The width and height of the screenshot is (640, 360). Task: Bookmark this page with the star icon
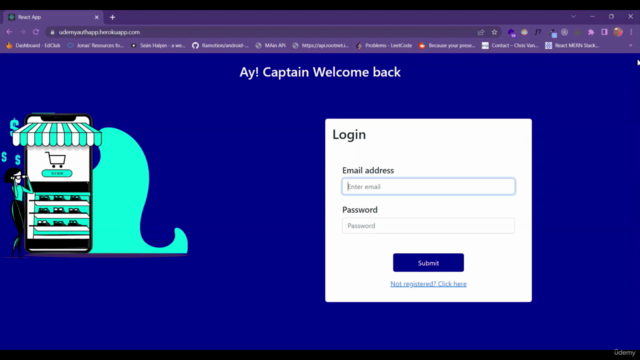494,32
